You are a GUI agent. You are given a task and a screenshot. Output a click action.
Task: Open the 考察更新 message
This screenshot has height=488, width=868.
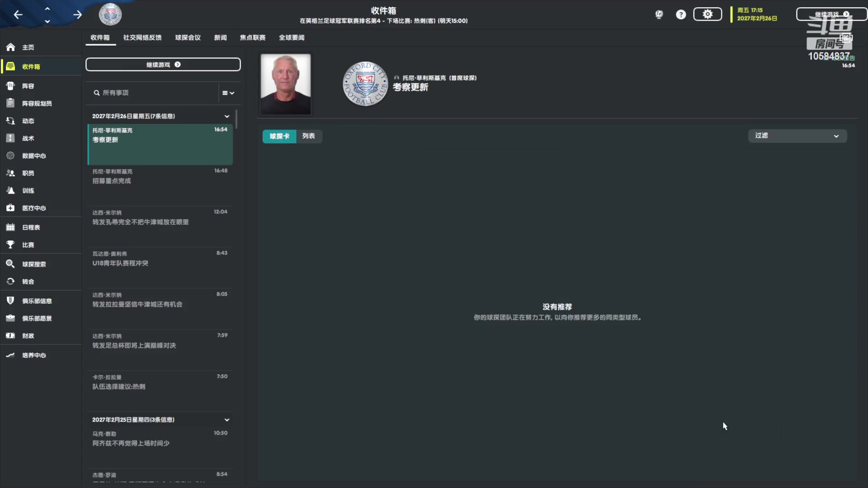160,144
